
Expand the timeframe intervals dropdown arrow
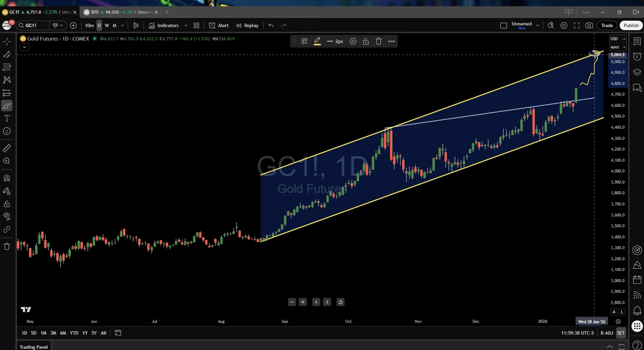tap(122, 25)
